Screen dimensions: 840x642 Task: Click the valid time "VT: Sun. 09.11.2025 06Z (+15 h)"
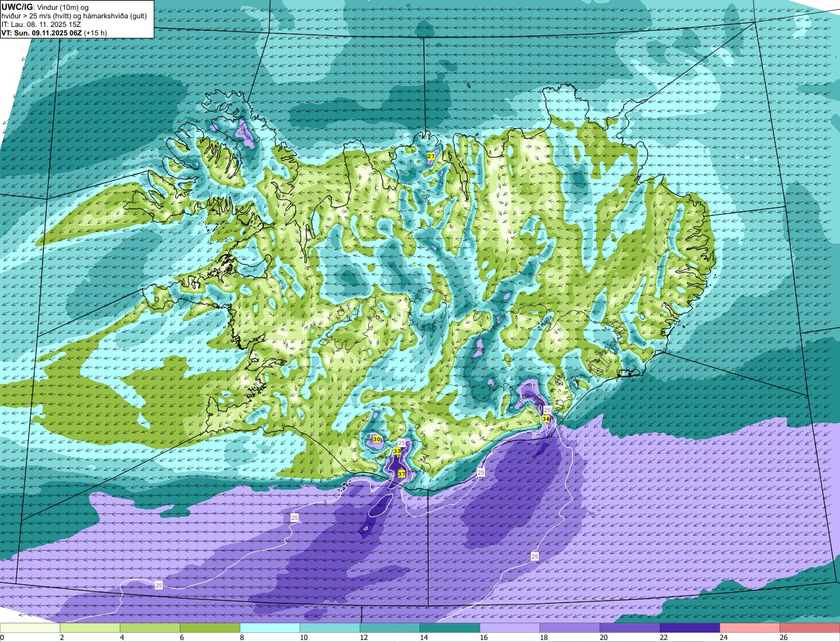click(54, 33)
